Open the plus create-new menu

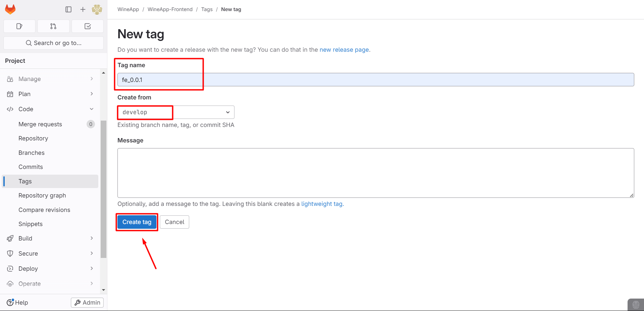(83, 9)
